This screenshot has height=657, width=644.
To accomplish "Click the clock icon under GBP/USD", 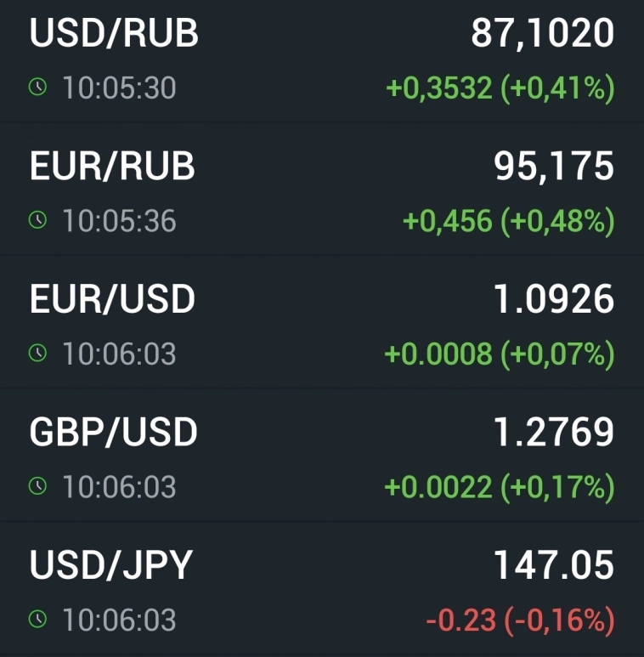I will pyautogui.click(x=37, y=486).
